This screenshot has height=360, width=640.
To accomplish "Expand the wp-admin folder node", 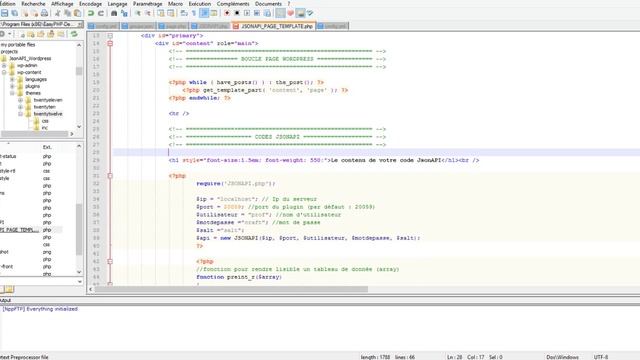I will [x=4, y=65].
